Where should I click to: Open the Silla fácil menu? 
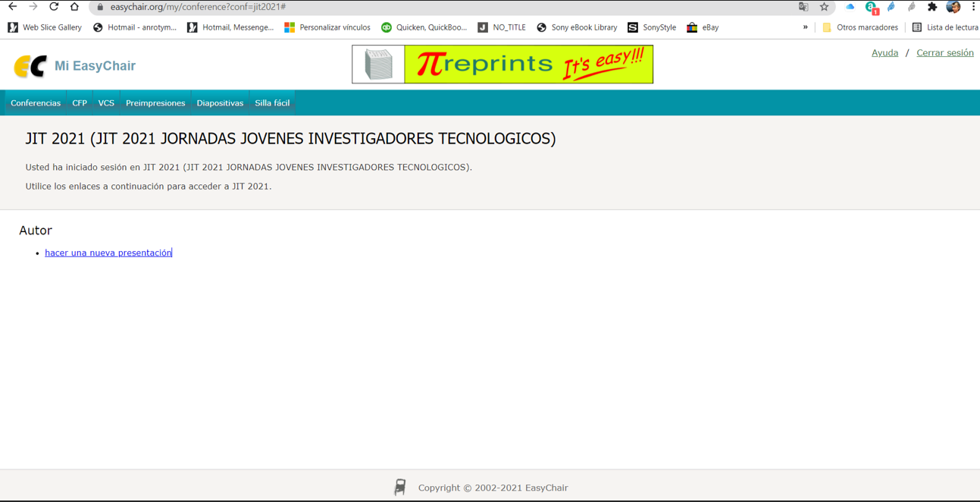(272, 103)
